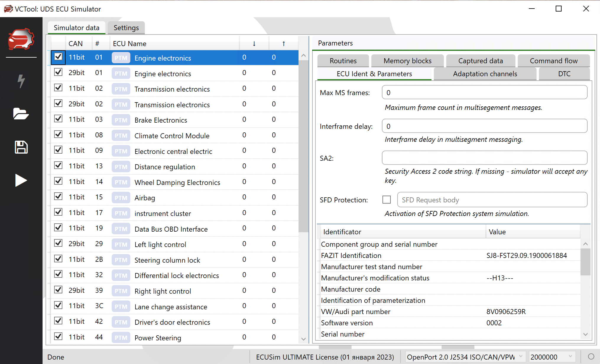
Task: Click the save floppy disk icon
Action: coord(21,147)
